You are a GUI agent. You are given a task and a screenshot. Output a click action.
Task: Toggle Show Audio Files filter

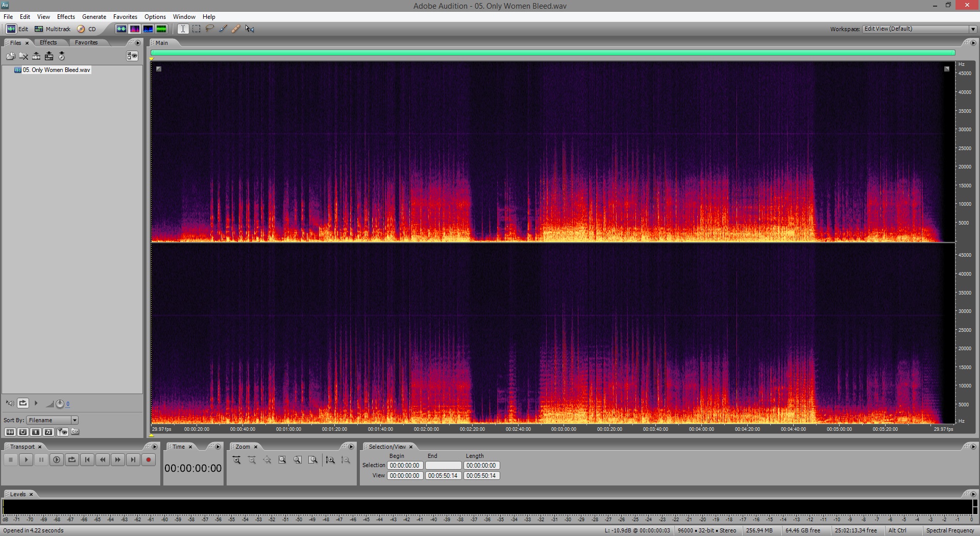click(10, 432)
